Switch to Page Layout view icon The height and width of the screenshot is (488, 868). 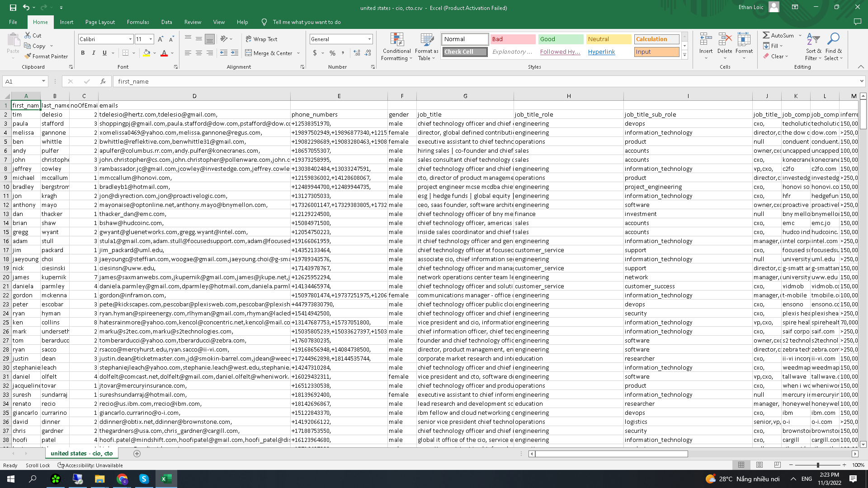tap(759, 465)
